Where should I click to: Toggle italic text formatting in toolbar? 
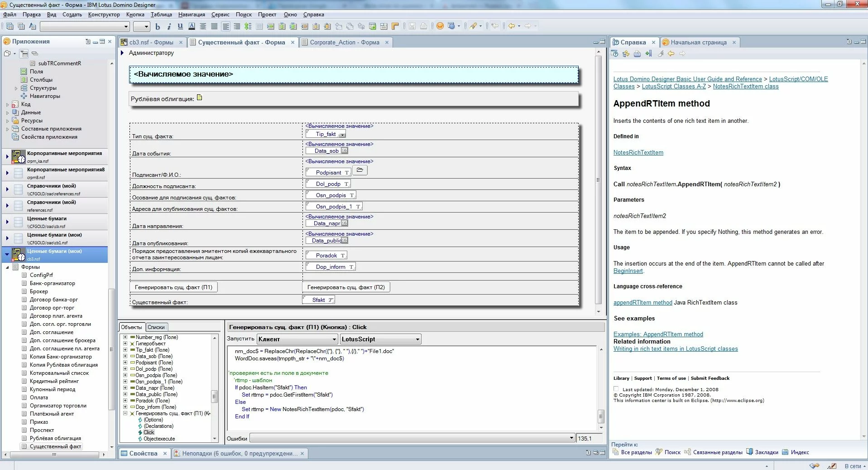tap(169, 27)
